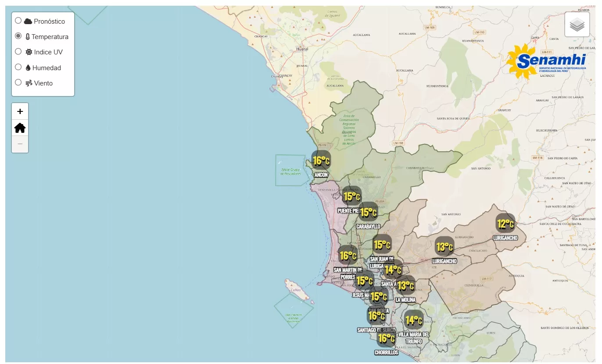Select the Temperatura radio button
This screenshot has width=602, height=364.
[18, 36]
